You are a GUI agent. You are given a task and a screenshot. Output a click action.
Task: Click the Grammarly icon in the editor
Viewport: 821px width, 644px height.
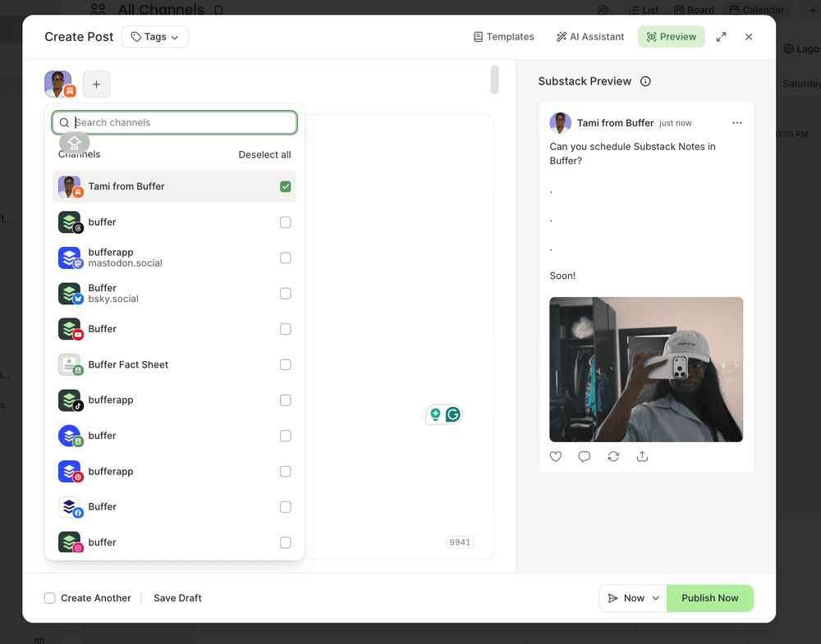[453, 415]
